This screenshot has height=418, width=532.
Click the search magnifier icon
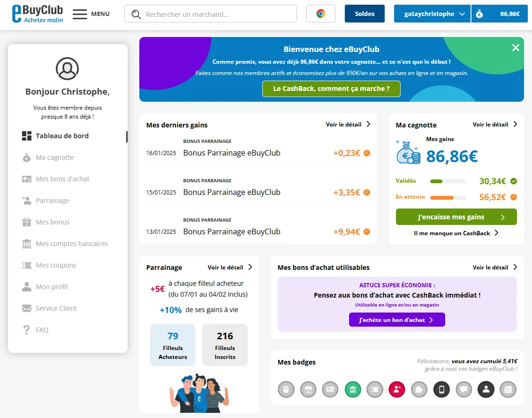tap(136, 14)
